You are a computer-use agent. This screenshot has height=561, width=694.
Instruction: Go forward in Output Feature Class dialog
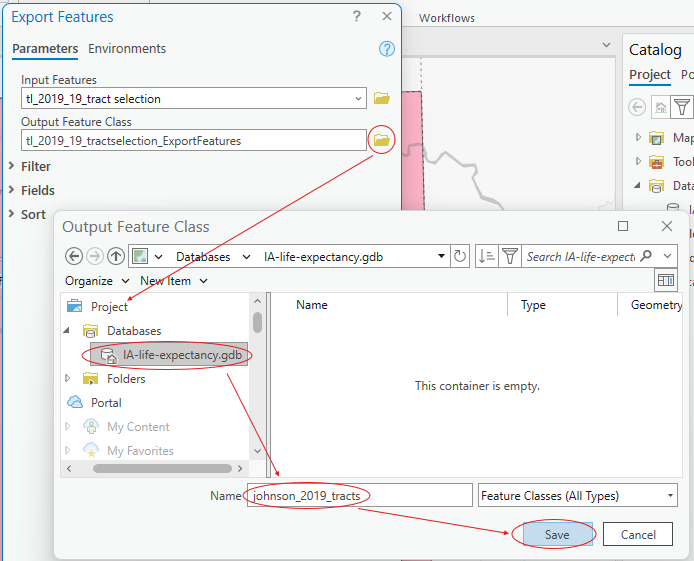point(95,256)
